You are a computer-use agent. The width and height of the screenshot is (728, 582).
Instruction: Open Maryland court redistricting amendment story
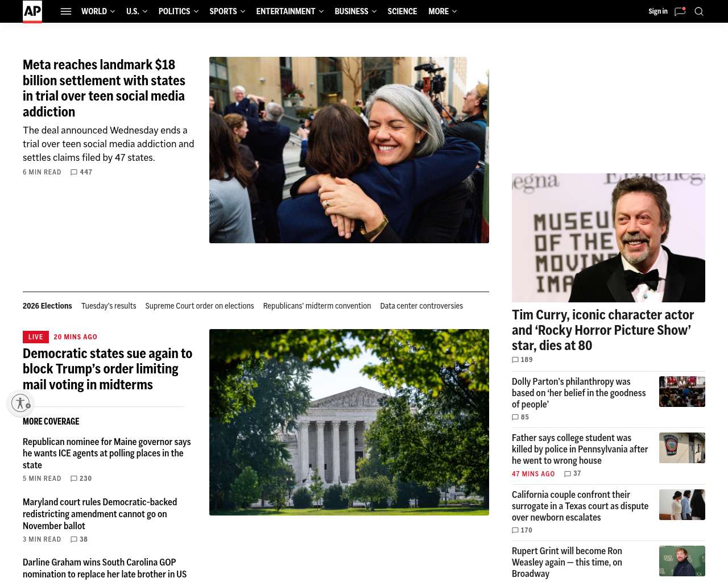pos(100,514)
